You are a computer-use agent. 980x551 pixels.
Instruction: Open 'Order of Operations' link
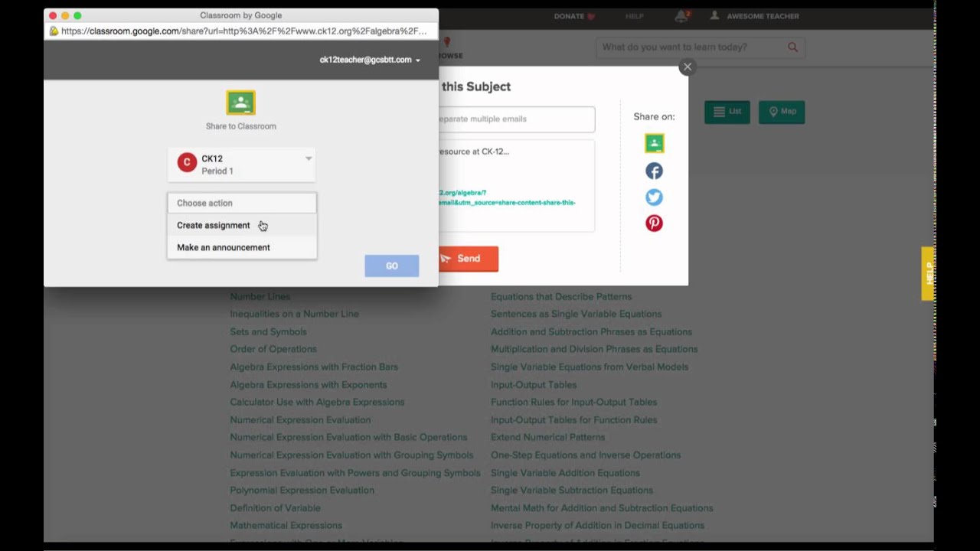click(x=273, y=349)
